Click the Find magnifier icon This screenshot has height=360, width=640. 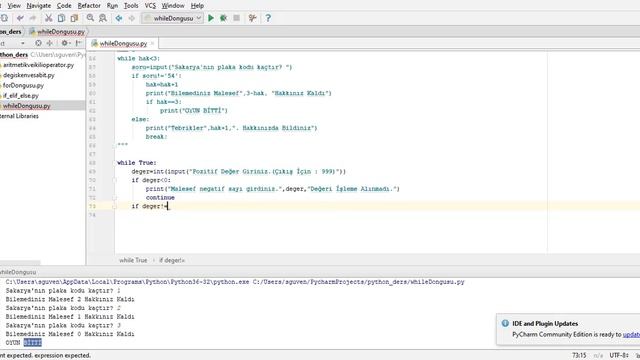point(90,18)
